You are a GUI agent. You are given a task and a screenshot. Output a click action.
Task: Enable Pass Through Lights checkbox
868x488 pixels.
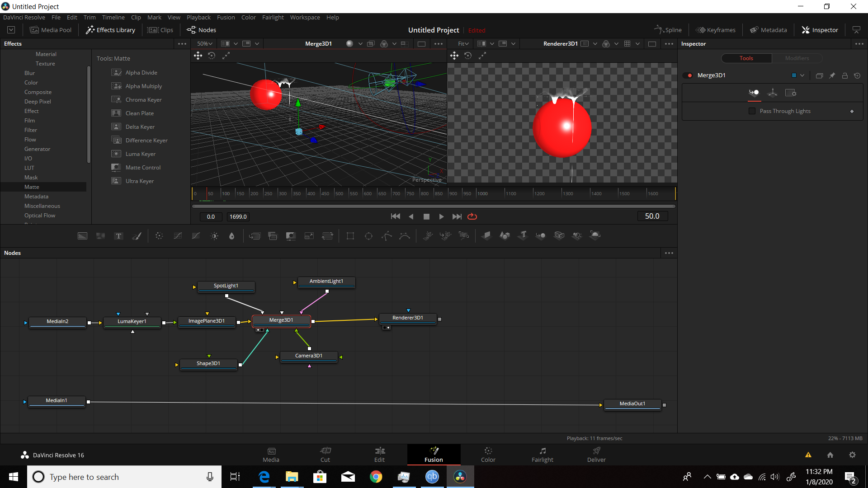point(752,111)
